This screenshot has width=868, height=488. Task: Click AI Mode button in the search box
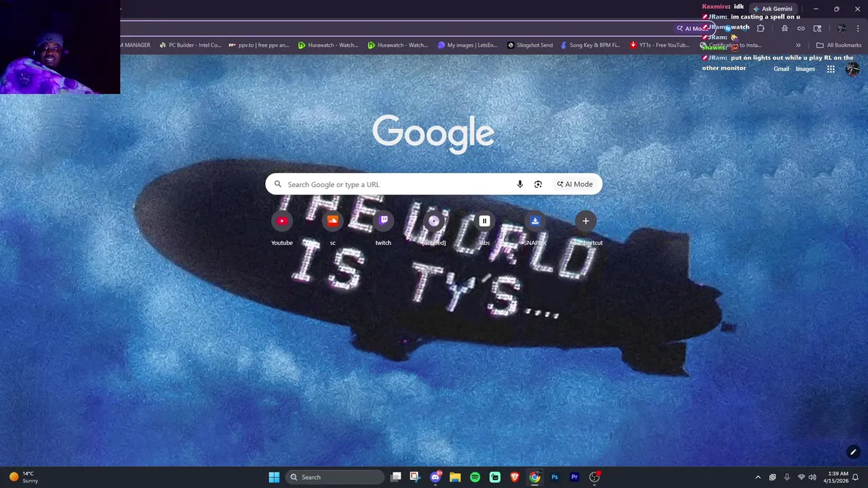point(574,184)
